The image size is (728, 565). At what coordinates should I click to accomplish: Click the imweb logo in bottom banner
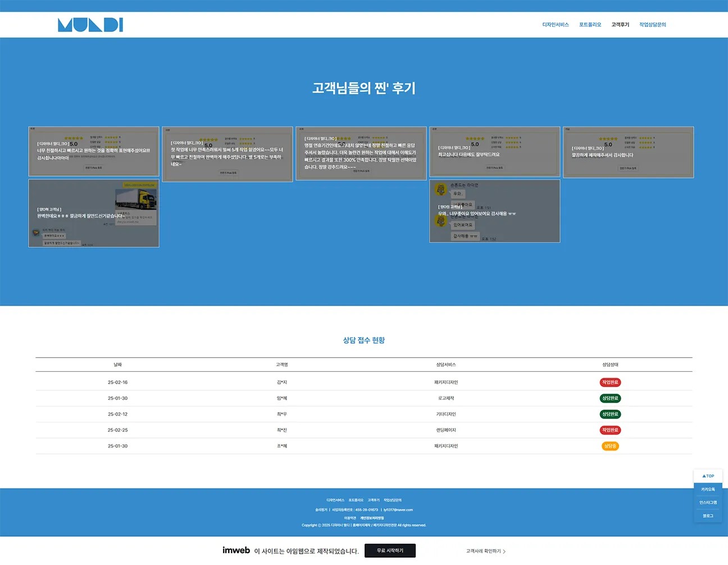click(x=236, y=550)
